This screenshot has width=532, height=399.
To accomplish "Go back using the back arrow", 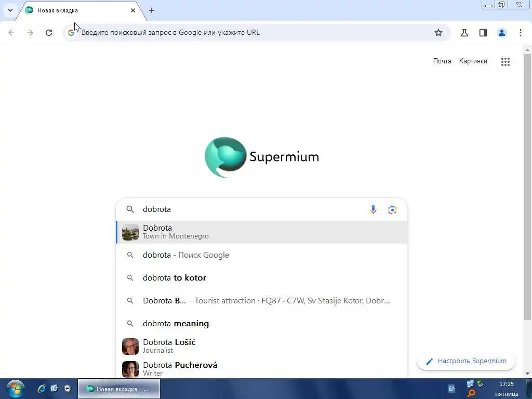I will click(x=11, y=33).
